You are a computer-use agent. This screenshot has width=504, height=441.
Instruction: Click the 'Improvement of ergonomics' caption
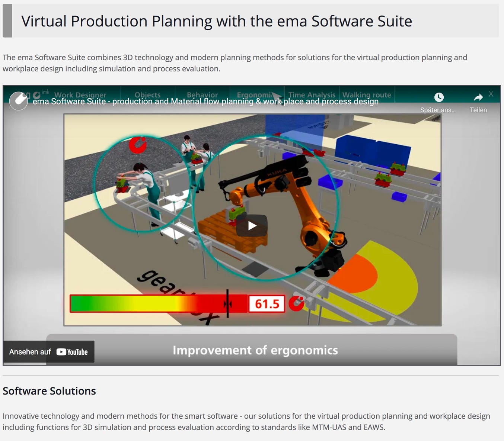click(255, 350)
